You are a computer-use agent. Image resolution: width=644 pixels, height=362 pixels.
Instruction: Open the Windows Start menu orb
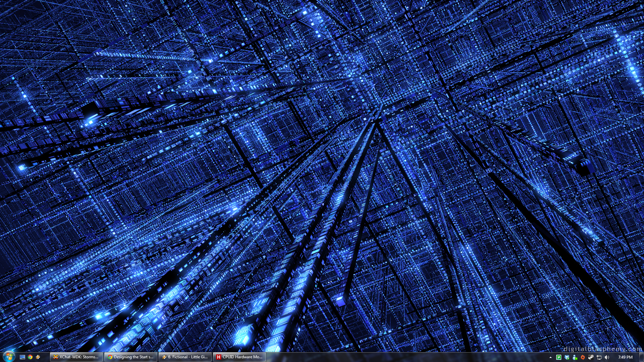[x=8, y=356]
